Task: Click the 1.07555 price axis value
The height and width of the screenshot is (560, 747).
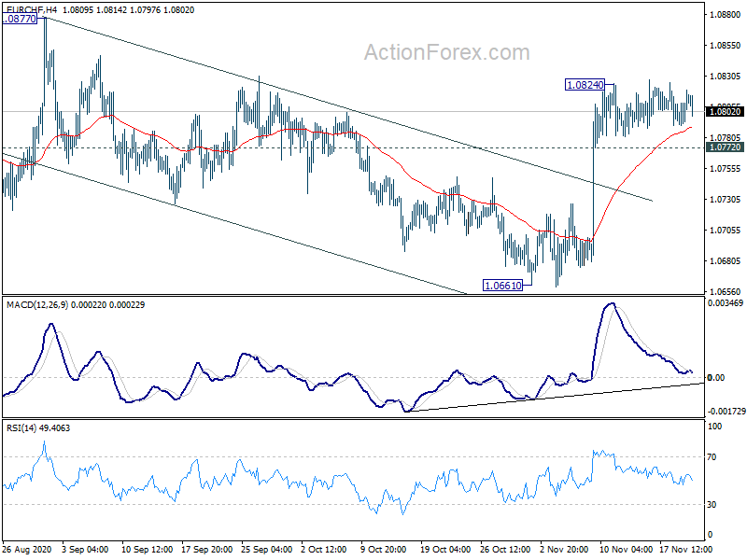Action: coord(726,169)
